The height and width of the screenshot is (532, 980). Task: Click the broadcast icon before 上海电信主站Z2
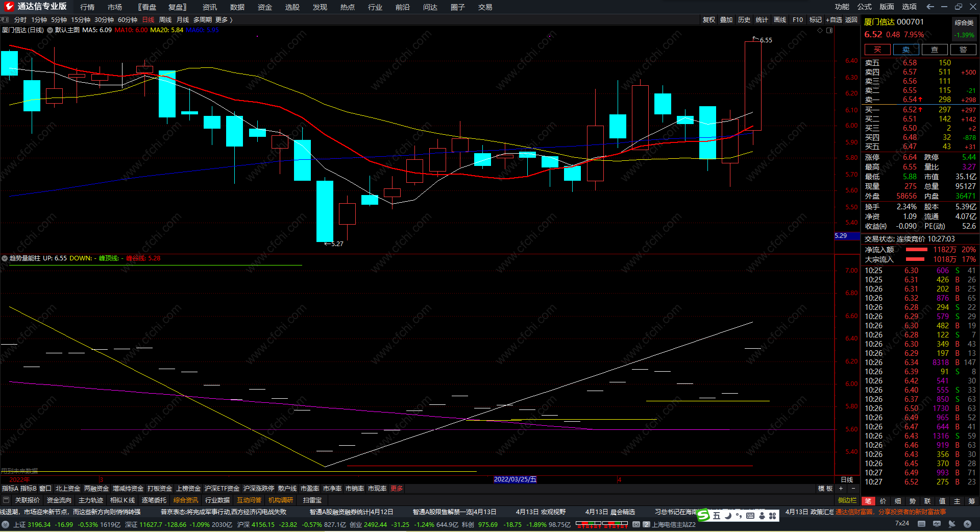pyautogui.click(x=636, y=524)
